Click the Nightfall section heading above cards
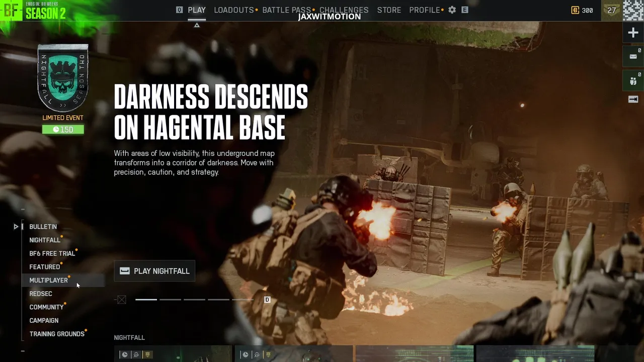644x362 pixels. (129, 338)
